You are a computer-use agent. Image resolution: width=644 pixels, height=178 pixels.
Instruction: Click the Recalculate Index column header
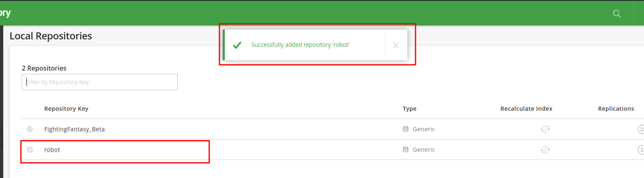(526, 109)
